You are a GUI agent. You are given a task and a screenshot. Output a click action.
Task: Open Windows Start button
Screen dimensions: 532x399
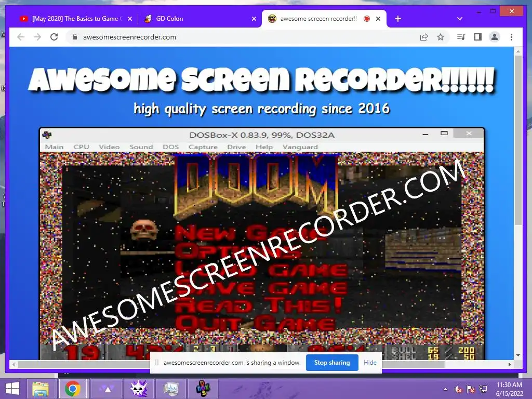coord(12,389)
